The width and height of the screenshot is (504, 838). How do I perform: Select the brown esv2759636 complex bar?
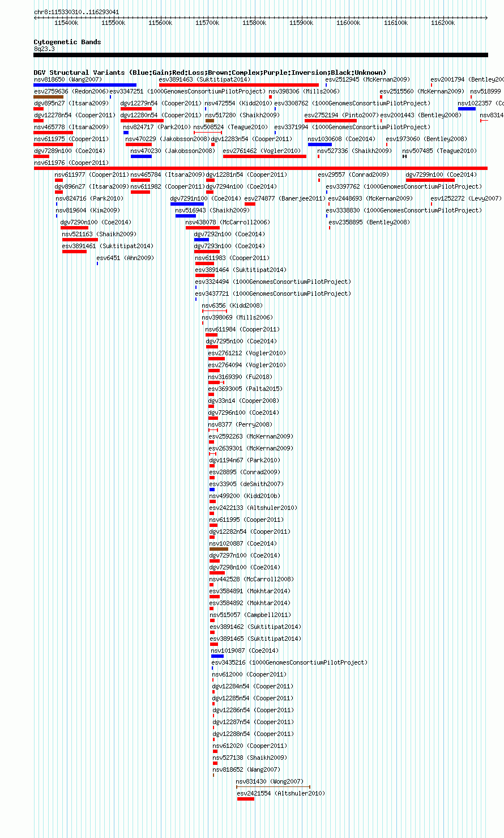(48, 97)
